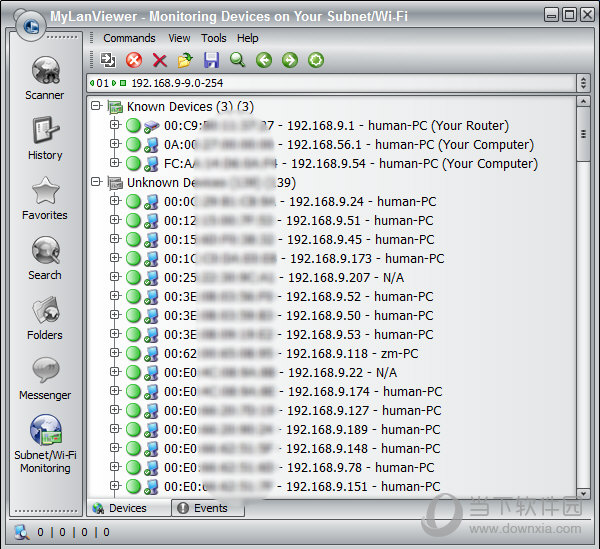Open the Tools menu

[214, 38]
